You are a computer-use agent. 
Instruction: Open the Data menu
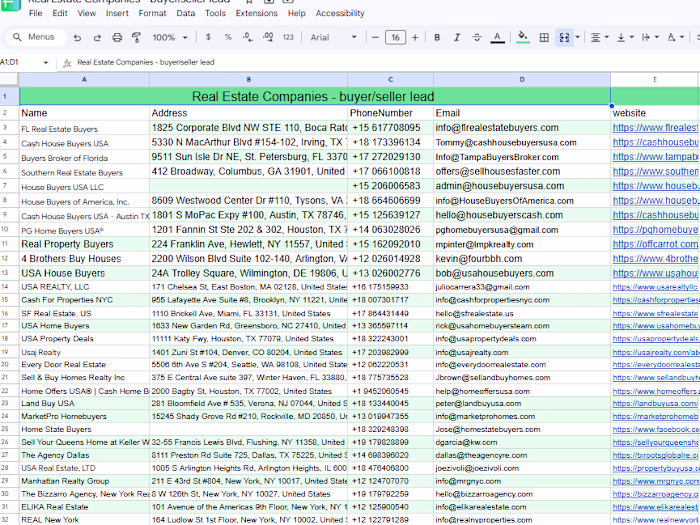185,13
